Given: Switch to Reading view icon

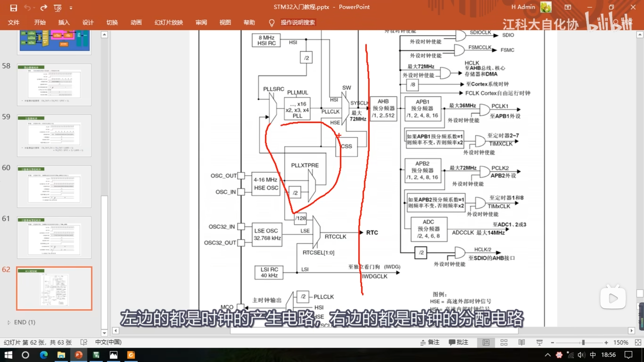Looking at the screenshot, I should coord(521,342).
